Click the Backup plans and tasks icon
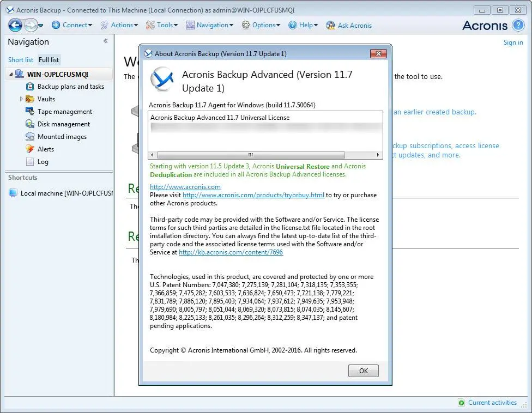532x413 pixels. pos(30,87)
